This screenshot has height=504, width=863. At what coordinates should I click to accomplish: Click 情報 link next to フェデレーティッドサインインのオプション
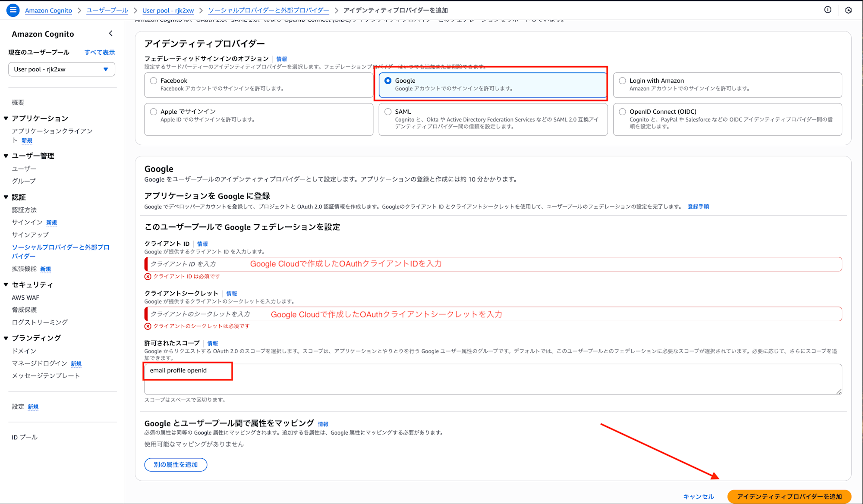pos(282,59)
